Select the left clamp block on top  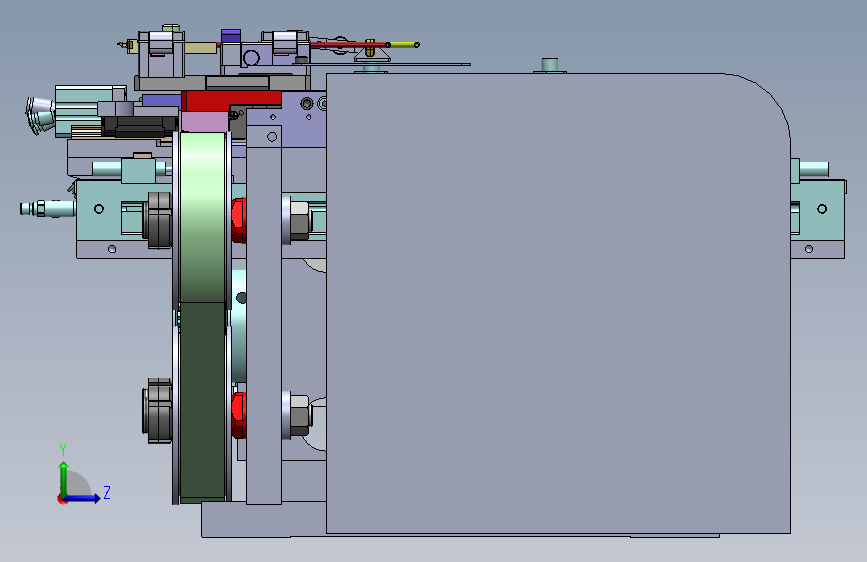point(161,54)
